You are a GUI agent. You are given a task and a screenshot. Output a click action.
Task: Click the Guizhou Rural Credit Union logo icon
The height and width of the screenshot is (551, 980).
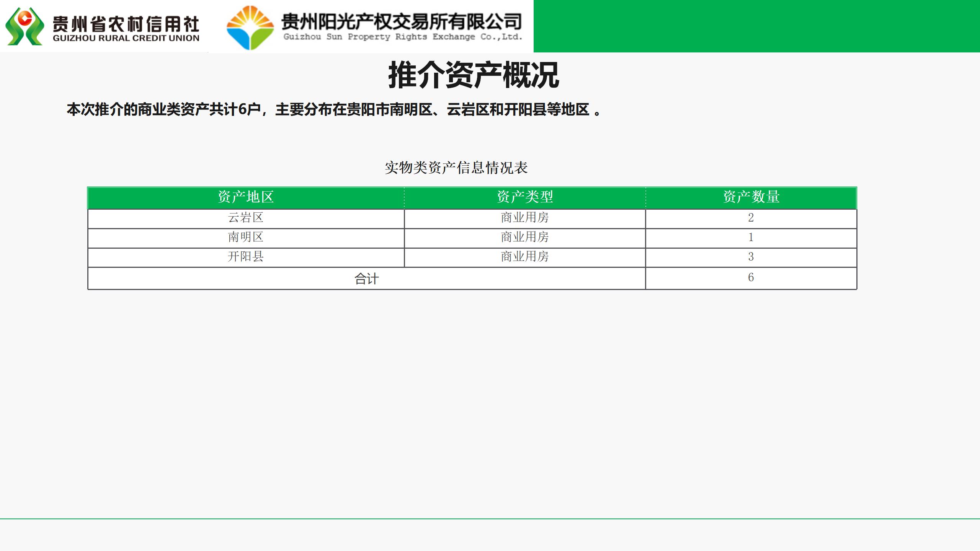coord(24,26)
